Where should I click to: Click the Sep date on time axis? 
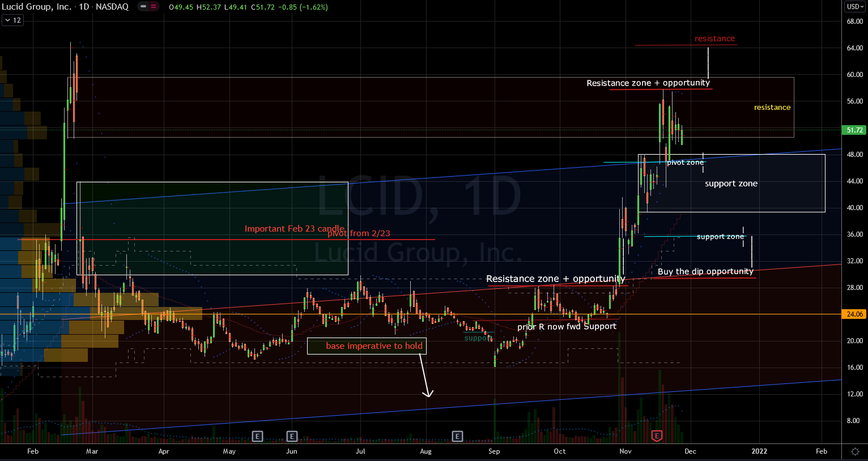tap(494, 451)
